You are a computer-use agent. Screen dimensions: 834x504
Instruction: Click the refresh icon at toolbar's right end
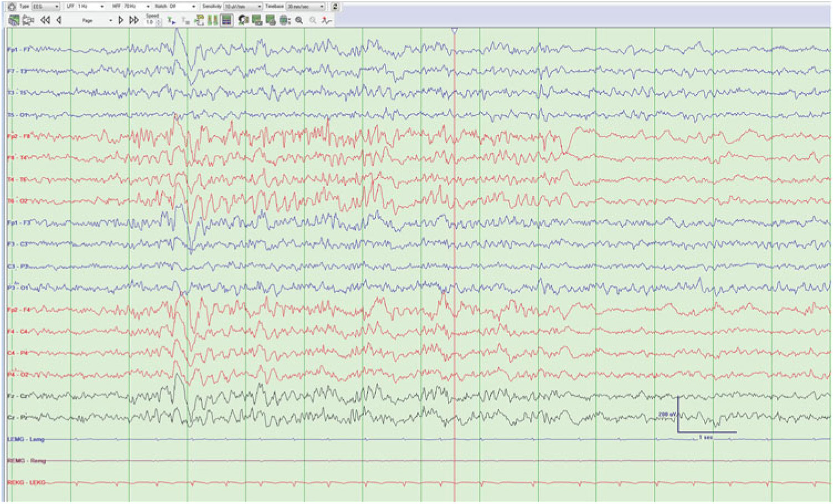[335, 7]
